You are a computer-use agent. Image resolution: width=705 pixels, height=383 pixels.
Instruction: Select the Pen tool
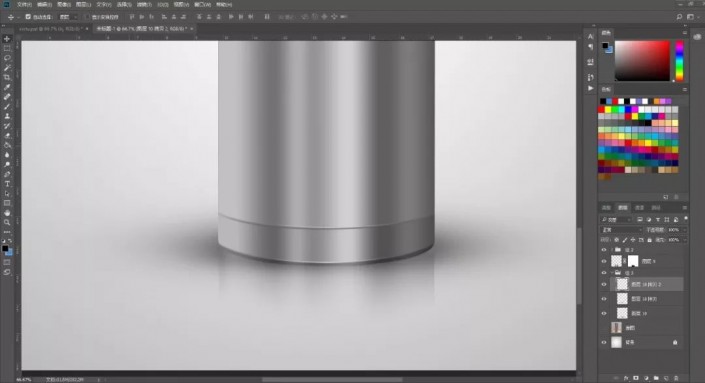point(7,174)
